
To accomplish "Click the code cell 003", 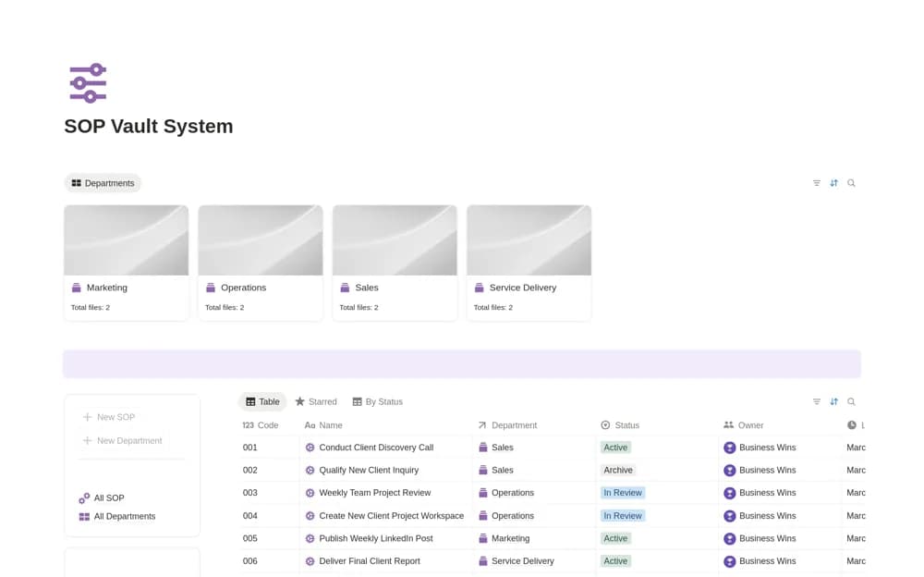I will [x=249, y=493].
